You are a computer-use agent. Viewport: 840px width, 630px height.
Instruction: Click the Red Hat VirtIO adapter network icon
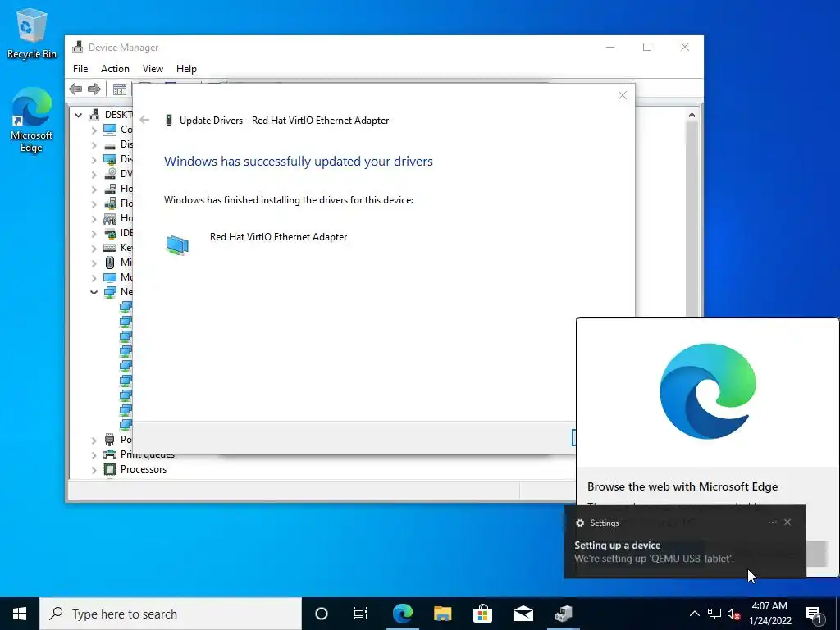click(177, 244)
